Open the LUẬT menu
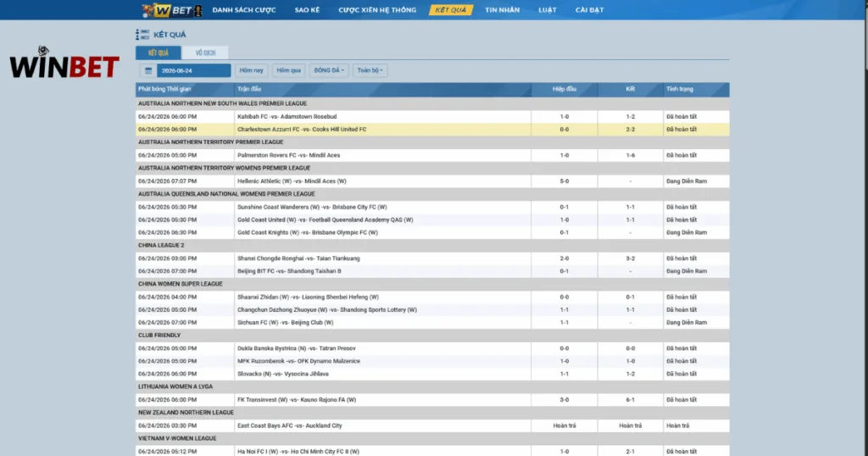Screen dimensions: 868x456 (548, 10)
